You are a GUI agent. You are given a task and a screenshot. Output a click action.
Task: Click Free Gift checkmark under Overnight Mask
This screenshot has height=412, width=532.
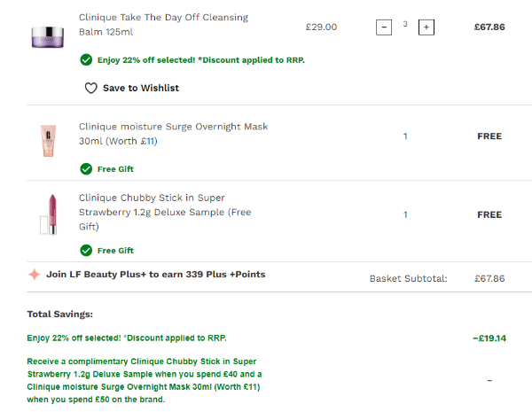(86, 168)
